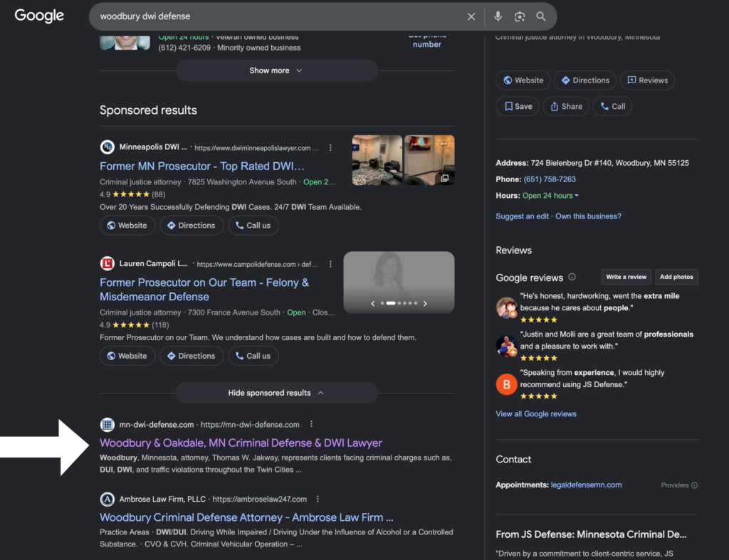Viewport: 729px width, 560px height.
Task: Open the orange B reviewer avatar
Action: tap(506, 384)
